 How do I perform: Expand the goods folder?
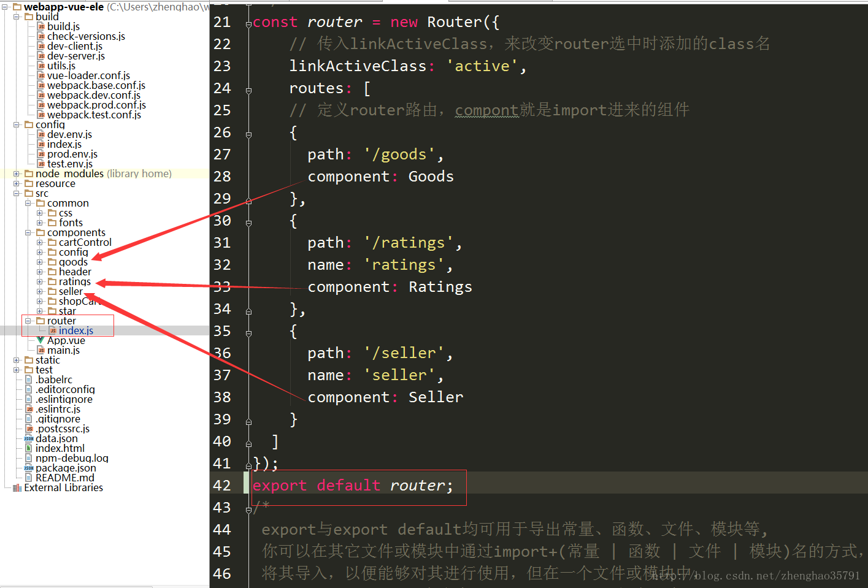pos(40,262)
